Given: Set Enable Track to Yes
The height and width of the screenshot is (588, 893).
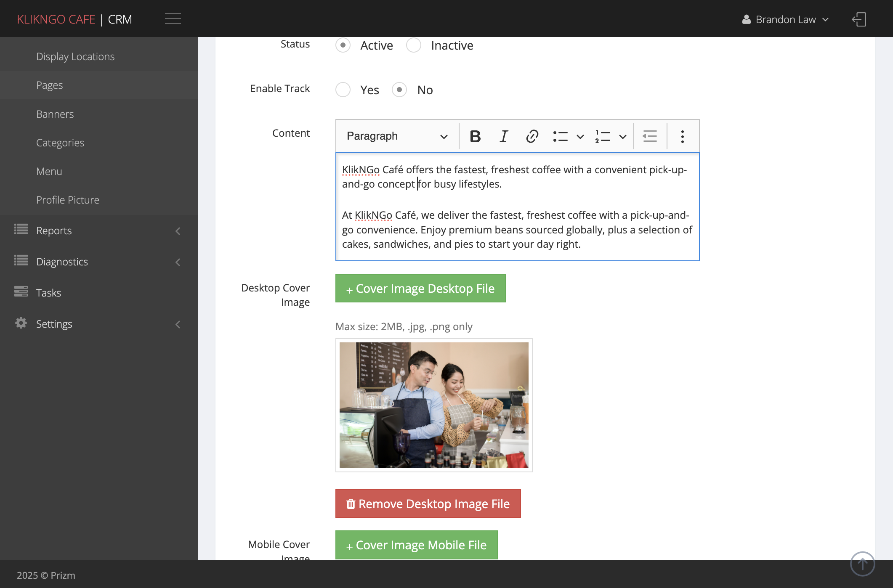Looking at the screenshot, I should pyautogui.click(x=343, y=90).
